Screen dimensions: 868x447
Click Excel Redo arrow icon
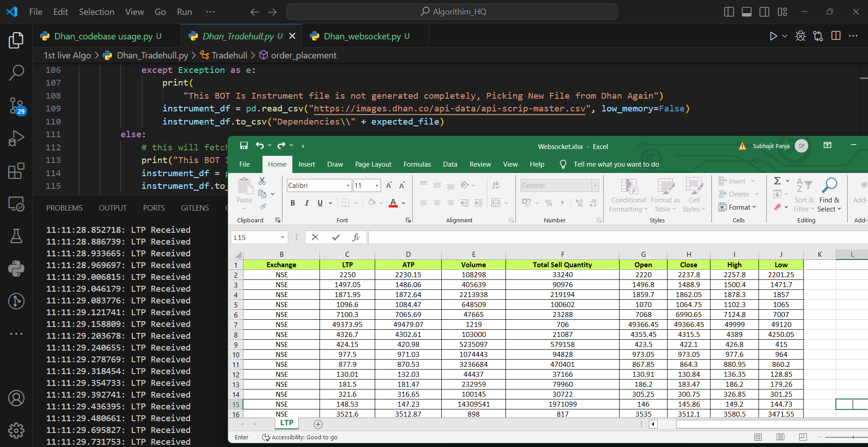click(281, 145)
